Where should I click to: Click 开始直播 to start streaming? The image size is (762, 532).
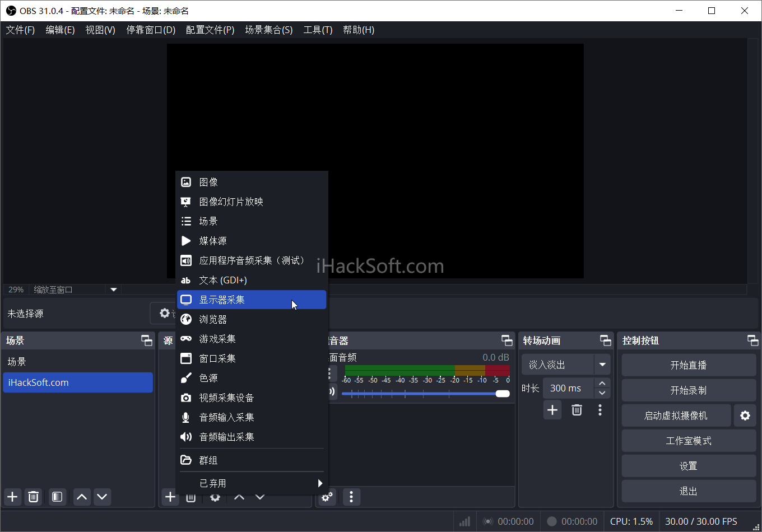coord(689,365)
